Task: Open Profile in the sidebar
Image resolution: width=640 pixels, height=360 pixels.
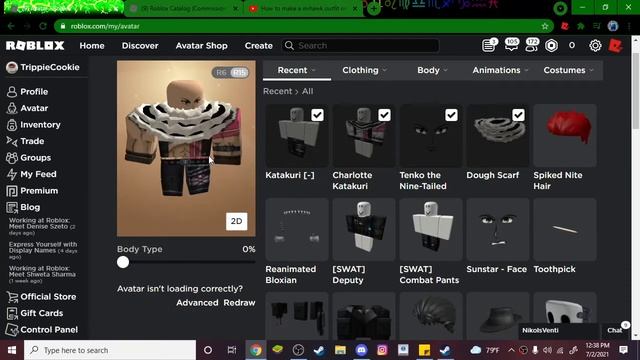Action: tap(27, 92)
